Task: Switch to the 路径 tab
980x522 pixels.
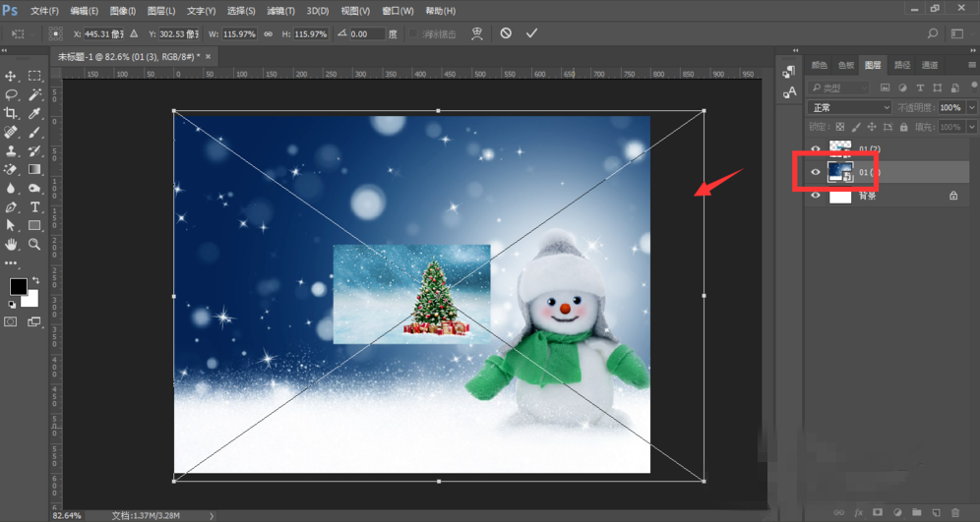Action: click(x=902, y=65)
